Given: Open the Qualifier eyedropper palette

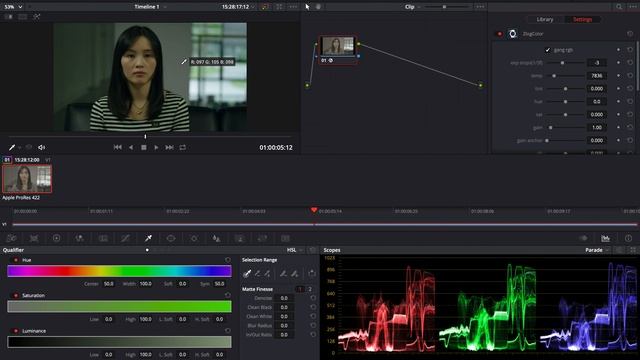Looking at the screenshot, I should coord(148,238).
